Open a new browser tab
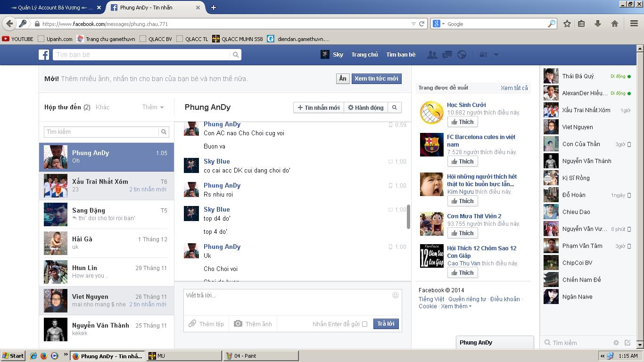 click(x=214, y=8)
